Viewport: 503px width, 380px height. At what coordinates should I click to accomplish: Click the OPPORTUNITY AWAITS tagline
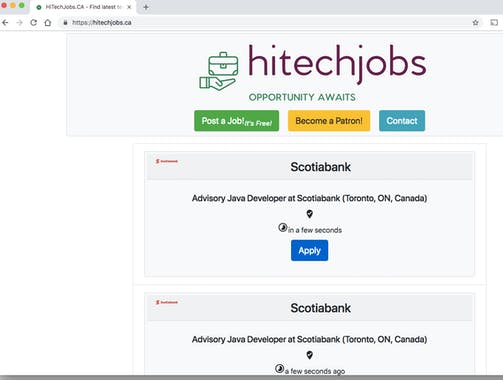tap(302, 97)
